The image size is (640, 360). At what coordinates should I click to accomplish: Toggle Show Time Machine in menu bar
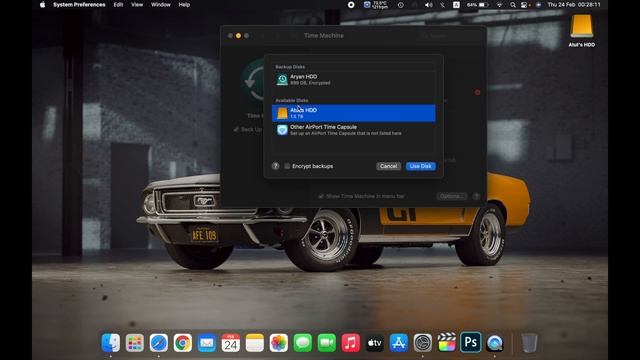pyautogui.click(x=321, y=196)
